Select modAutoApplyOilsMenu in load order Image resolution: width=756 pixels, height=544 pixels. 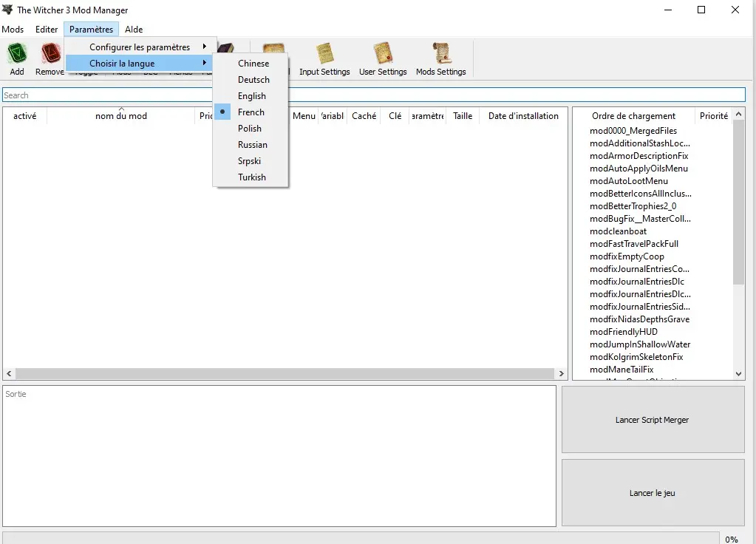(x=638, y=169)
